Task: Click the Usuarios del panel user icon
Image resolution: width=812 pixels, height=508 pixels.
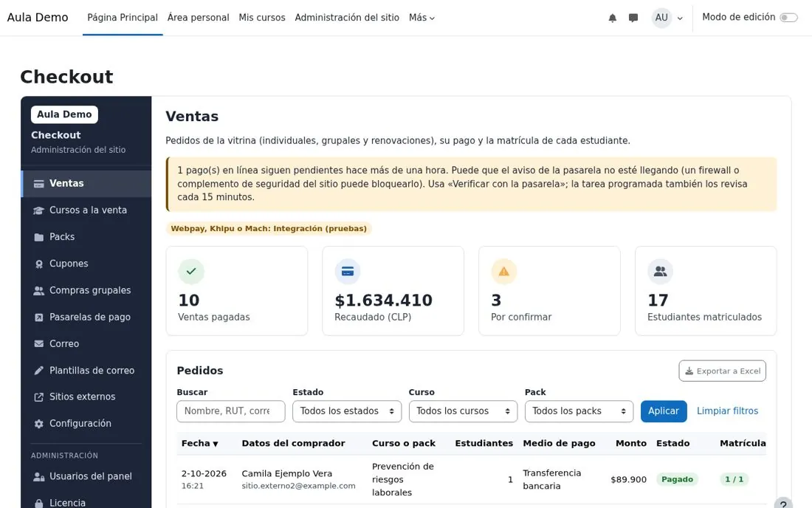Action: point(39,477)
